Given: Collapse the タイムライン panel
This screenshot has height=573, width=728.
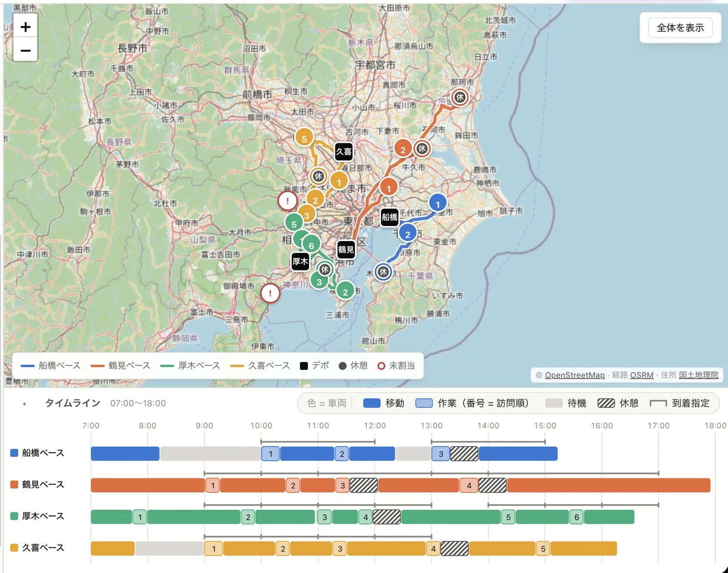Looking at the screenshot, I should coord(25,404).
